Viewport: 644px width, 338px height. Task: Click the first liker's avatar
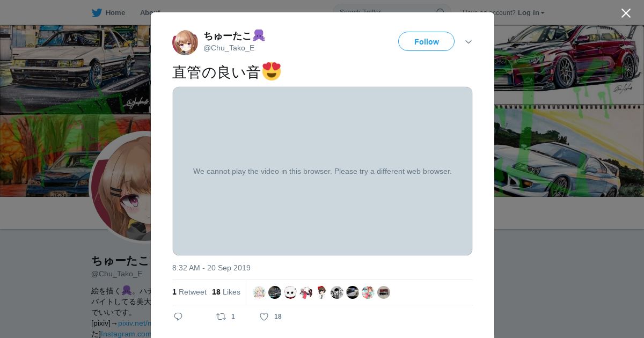[x=259, y=292]
